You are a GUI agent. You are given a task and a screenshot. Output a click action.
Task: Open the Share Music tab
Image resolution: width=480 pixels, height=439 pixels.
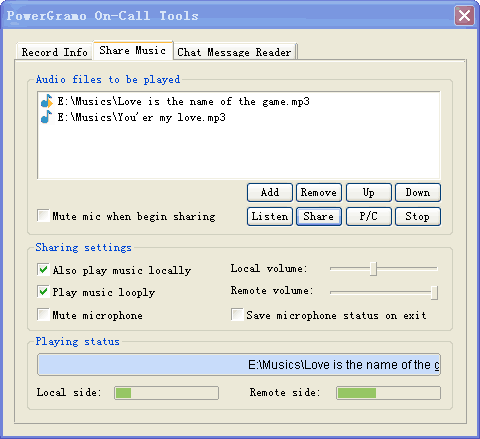(x=133, y=51)
